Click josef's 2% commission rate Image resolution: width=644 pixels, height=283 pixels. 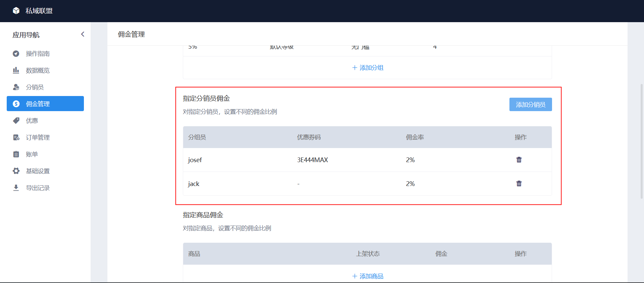pyautogui.click(x=410, y=160)
